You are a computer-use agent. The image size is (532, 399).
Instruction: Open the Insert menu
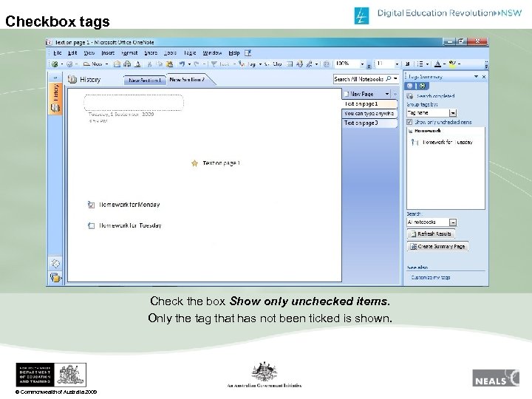tap(108, 53)
